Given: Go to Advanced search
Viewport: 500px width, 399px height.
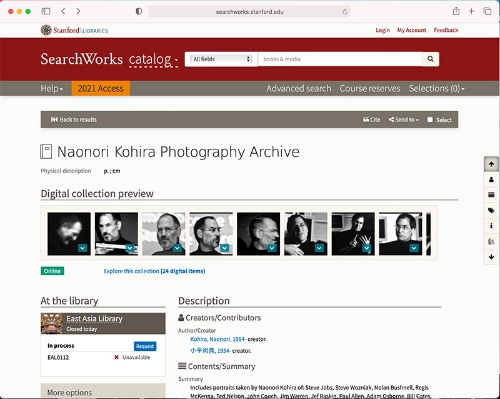Looking at the screenshot, I should pyautogui.click(x=299, y=88).
